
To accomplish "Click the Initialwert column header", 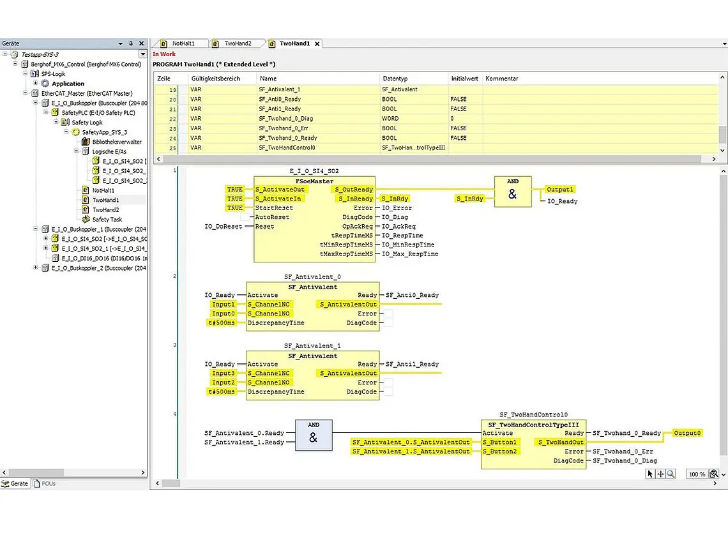I will (x=465, y=79).
